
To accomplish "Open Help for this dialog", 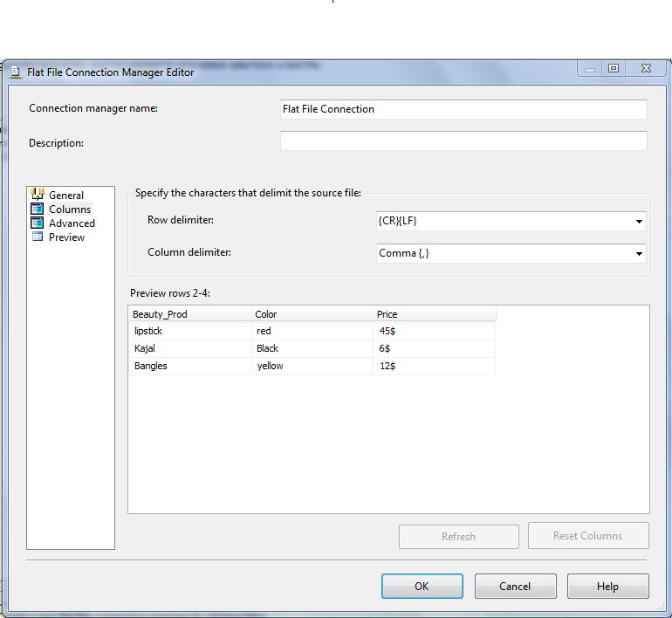I will pos(607,587).
